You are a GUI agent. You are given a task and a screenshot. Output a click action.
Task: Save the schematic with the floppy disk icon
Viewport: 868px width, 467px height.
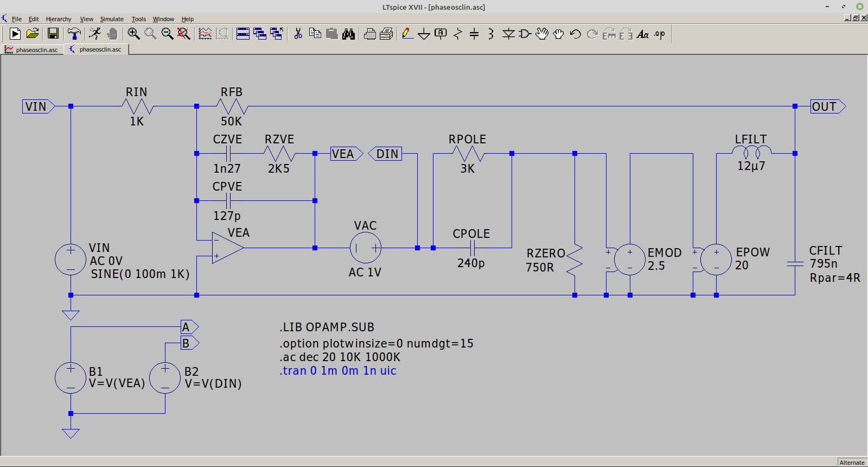point(53,34)
